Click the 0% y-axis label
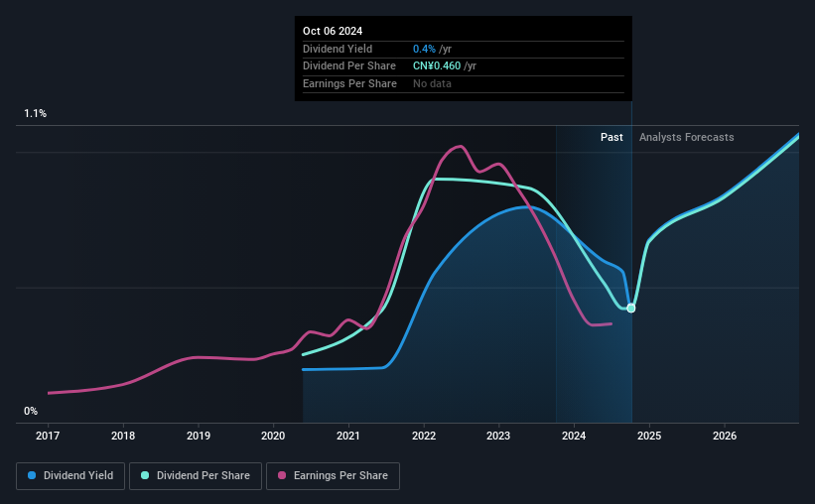815x504 pixels. tap(31, 411)
